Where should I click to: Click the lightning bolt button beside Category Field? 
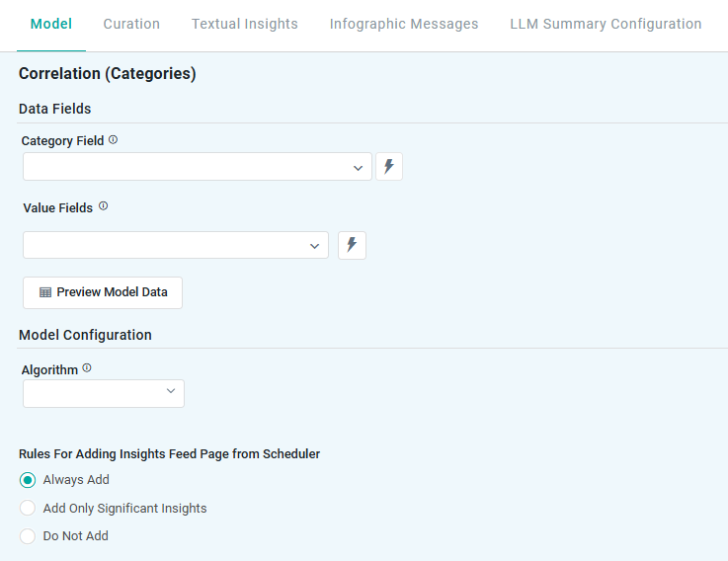pos(389,167)
